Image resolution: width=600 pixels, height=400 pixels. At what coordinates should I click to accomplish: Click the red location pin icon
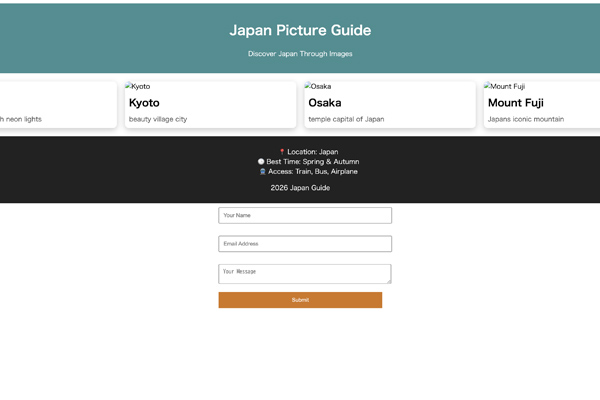coord(282,152)
